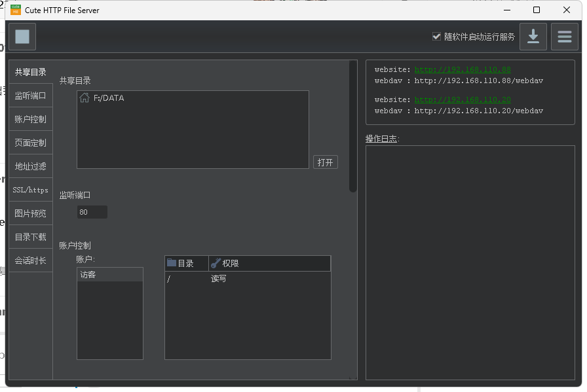Select the 共享目录 tab
The image size is (587, 392).
click(31, 72)
